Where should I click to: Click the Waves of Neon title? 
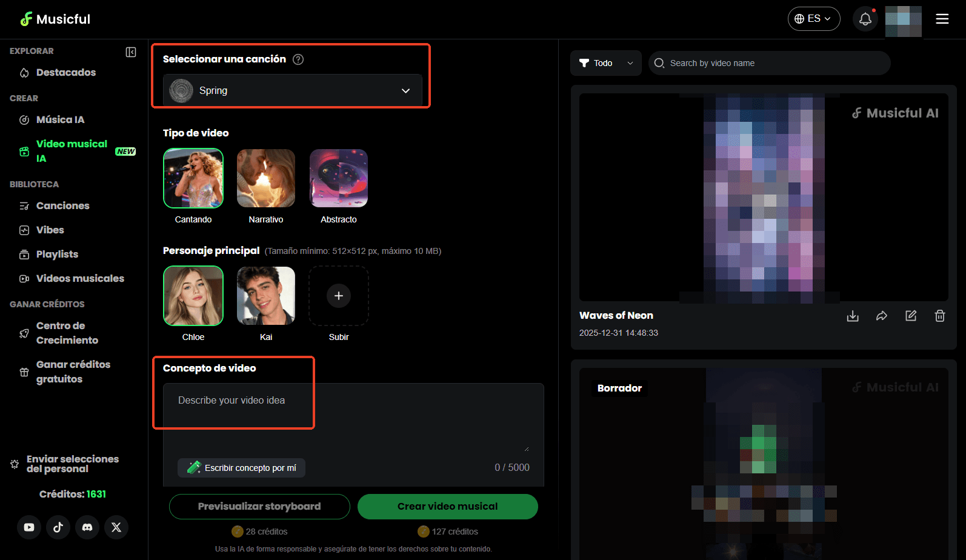point(616,316)
